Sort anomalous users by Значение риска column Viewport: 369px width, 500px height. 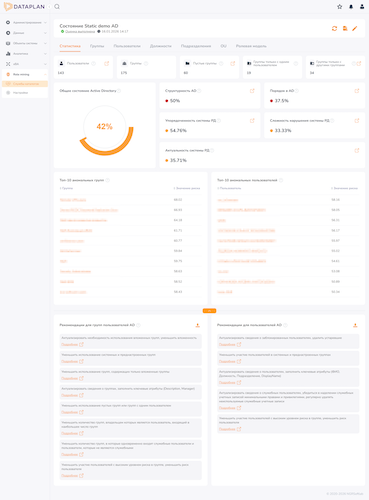[344, 188]
